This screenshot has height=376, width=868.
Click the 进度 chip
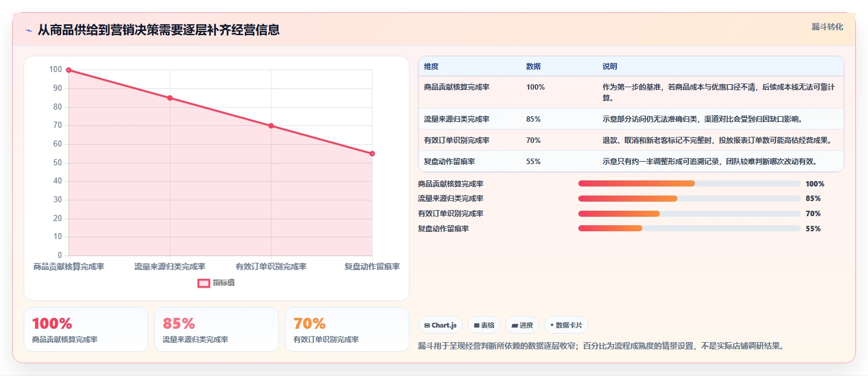(x=522, y=325)
